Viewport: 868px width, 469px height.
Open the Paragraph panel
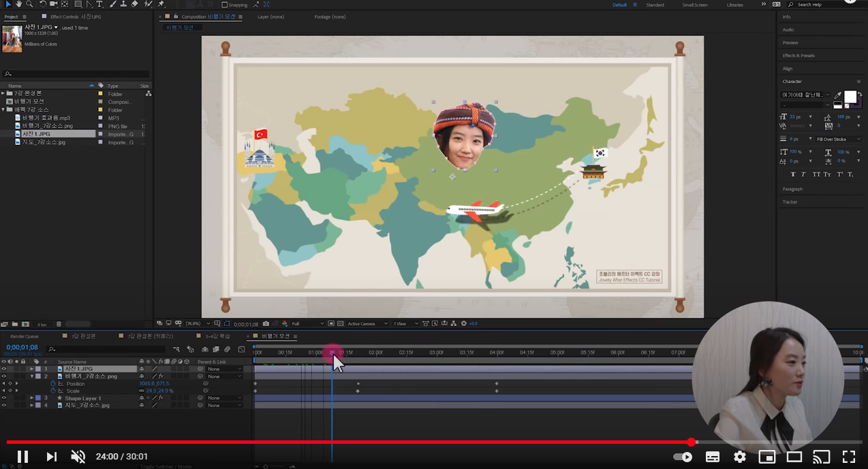(792, 189)
